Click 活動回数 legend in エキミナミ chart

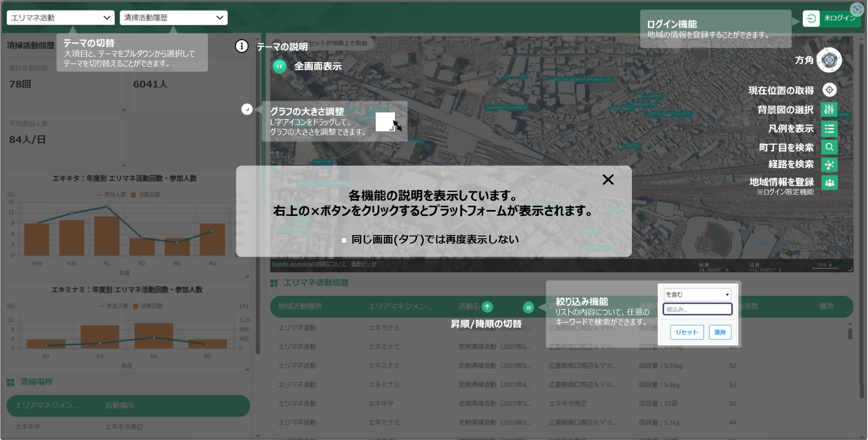pyautogui.click(x=148, y=306)
